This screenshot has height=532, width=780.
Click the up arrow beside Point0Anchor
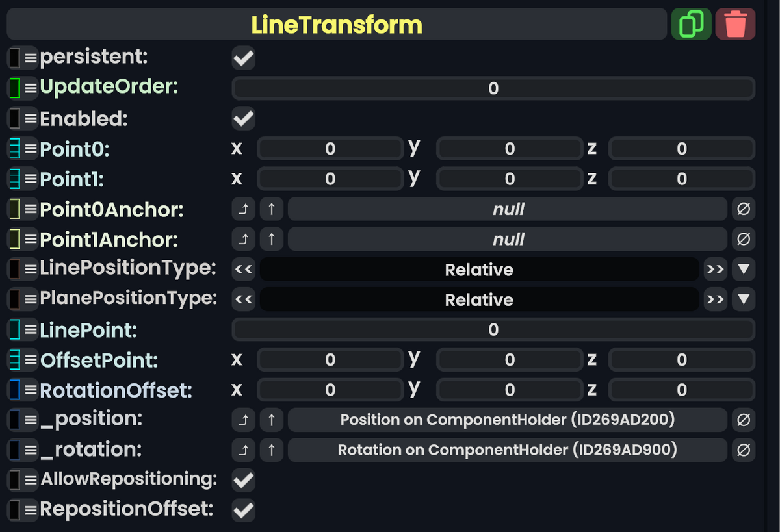[x=271, y=209]
